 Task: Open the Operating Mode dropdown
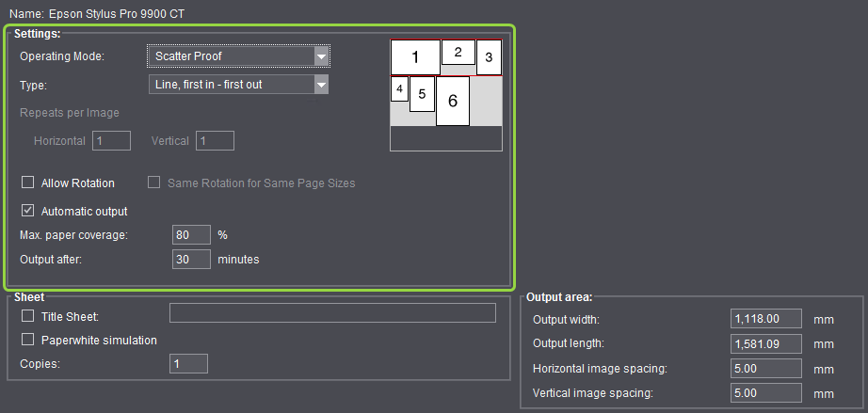tap(238, 56)
